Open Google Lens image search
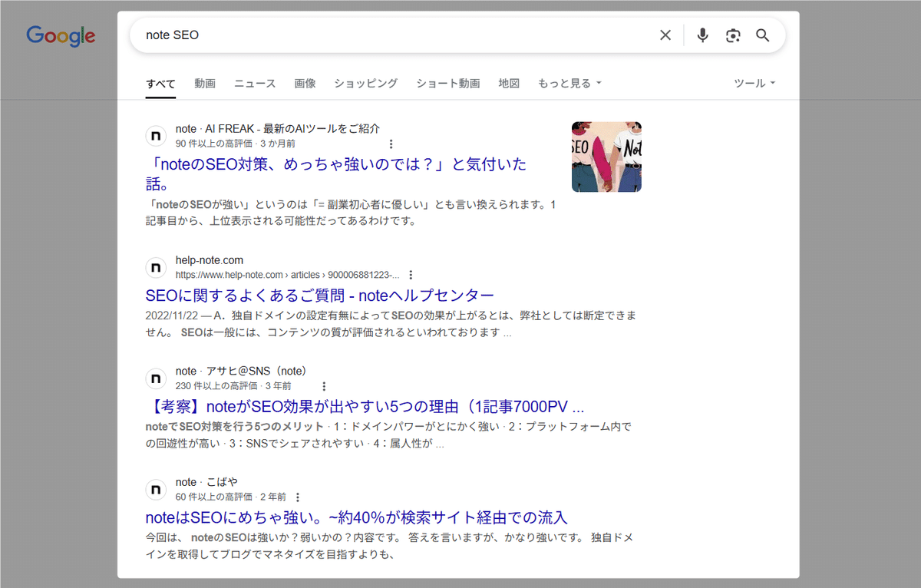 [x=733, y=35]
